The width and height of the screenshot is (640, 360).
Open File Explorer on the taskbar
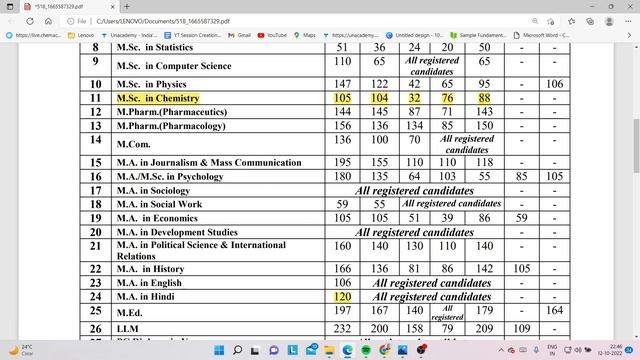coord(329,350)
